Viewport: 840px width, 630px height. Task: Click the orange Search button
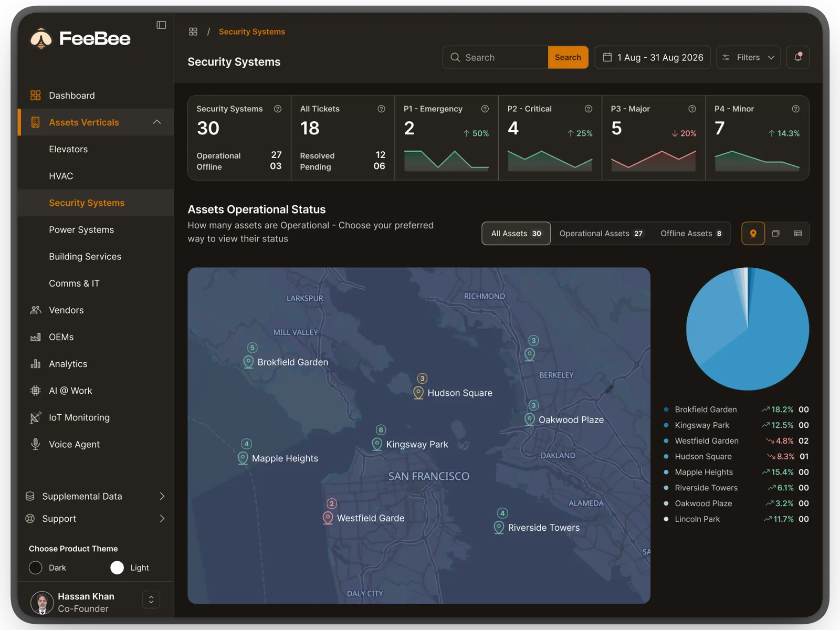click(568, 57)
